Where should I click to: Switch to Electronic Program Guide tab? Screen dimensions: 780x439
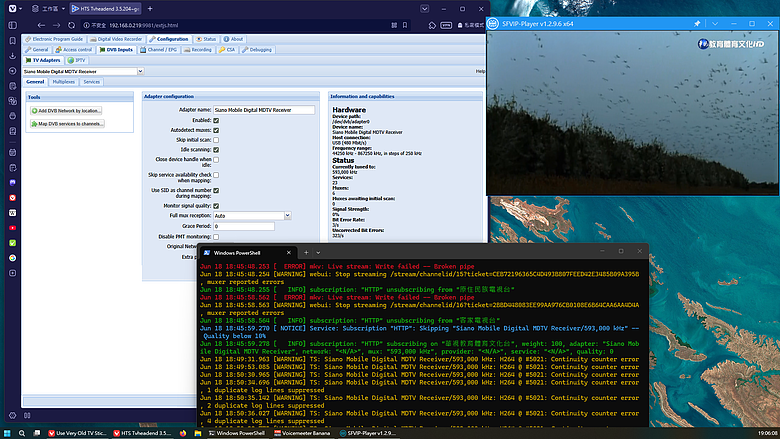54,39
